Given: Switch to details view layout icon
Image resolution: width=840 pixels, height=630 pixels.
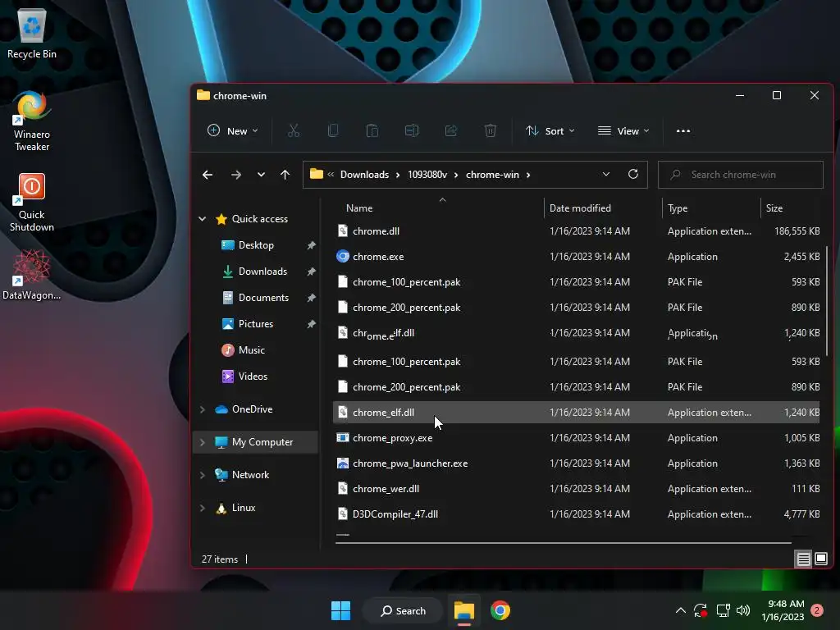Looking at the screenshot, I should point(803,559).
